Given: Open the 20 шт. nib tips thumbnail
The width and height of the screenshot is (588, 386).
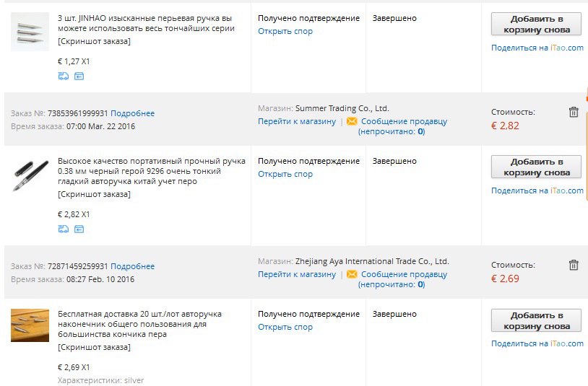Looking at the screenshot, I should click(30, 325).
